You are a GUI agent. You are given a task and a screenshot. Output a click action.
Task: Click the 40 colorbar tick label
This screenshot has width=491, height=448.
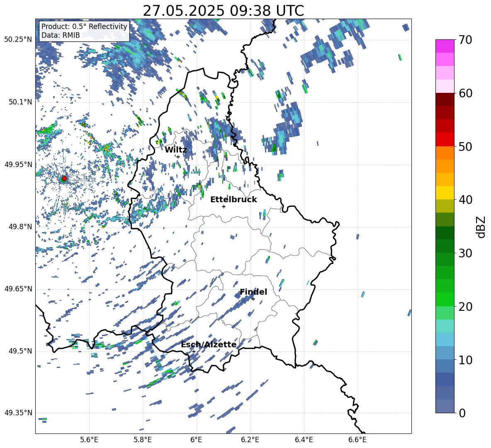(x=465, y=200)
